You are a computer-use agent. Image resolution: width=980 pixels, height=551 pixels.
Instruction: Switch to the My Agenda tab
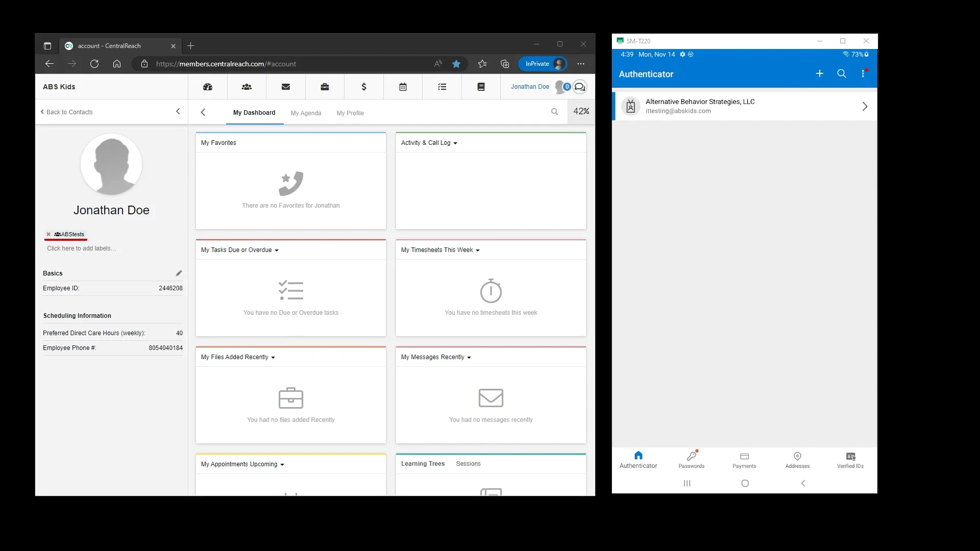(306, 113)
